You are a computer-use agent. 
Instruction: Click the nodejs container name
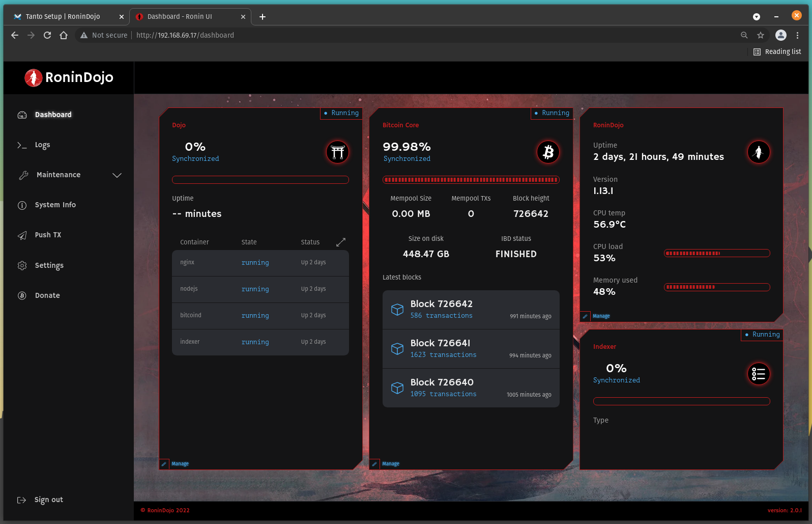coord(189,289)
